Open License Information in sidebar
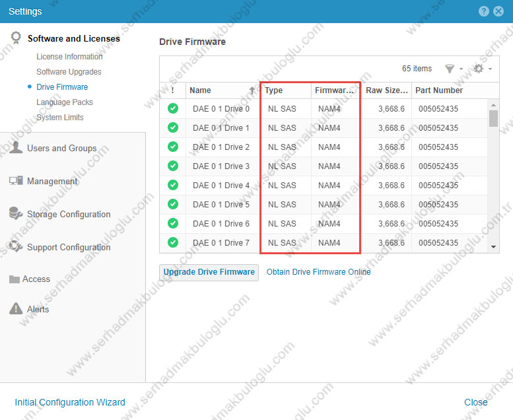This screenshot has width=513, height=420. tap(69, 57)
